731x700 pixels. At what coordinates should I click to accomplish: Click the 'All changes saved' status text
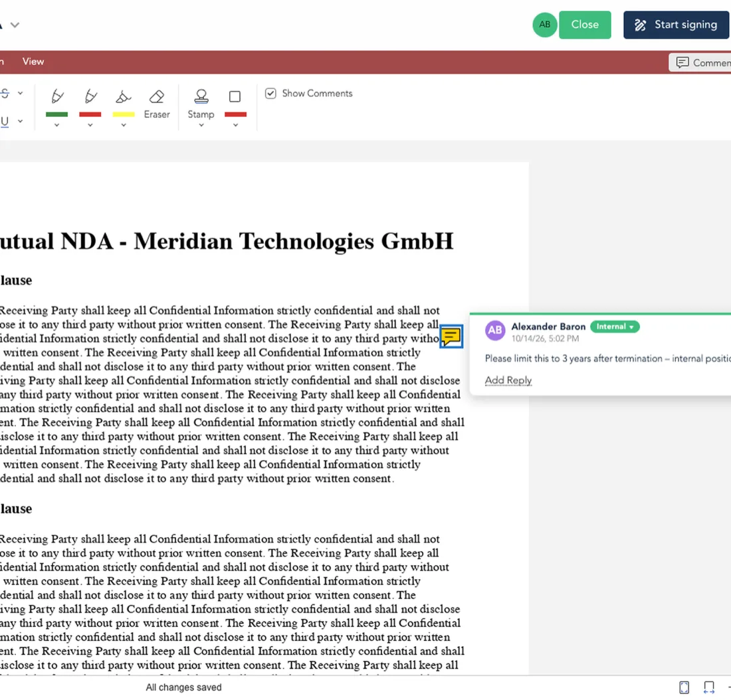tap(183, 687)
